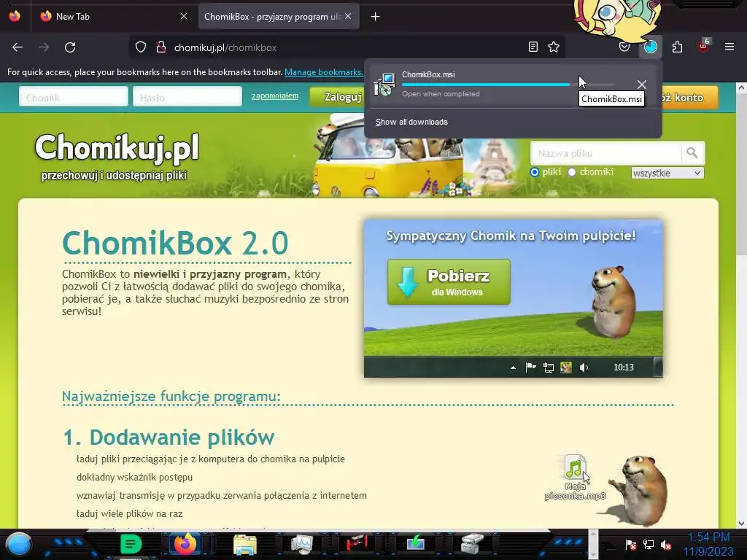Screen dimensions: 747x560
Task: Open the green chat app in taskbar
Action: pos(131,543)
